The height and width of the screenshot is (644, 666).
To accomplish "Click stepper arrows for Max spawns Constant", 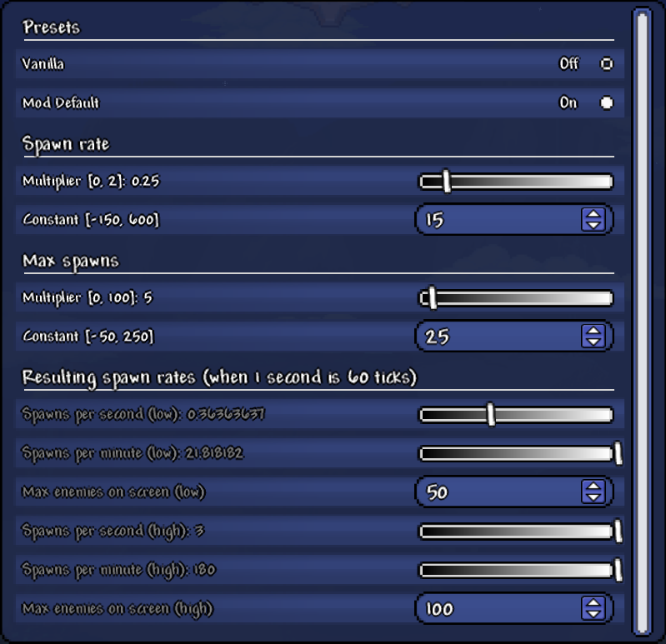I will tap(593, 337).
